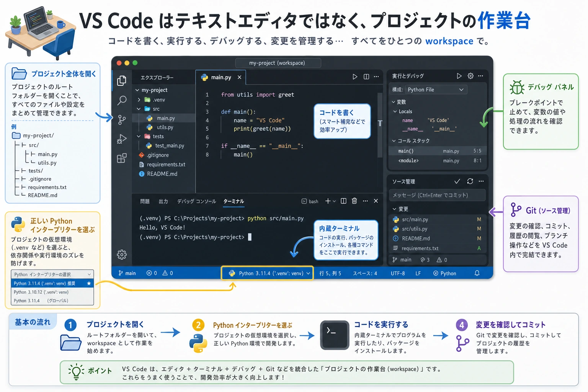588x392 pixels.
Task: Open notifications bell in status bar
Action: (477, 273)
